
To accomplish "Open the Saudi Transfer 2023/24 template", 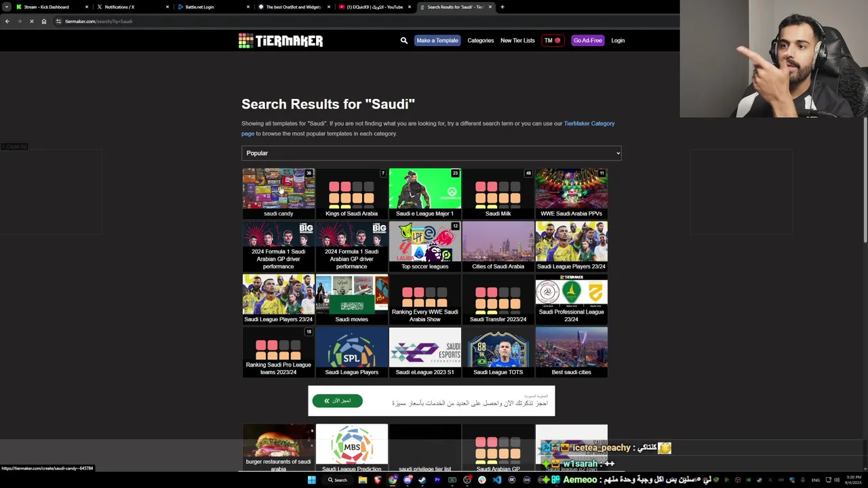I will [x=498, y=299].
